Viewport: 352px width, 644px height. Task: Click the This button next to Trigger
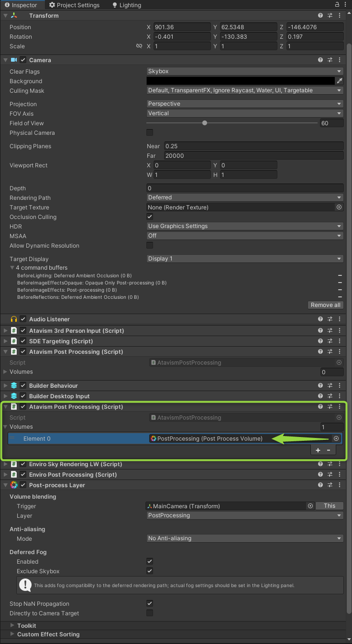[x=330, y=506]
